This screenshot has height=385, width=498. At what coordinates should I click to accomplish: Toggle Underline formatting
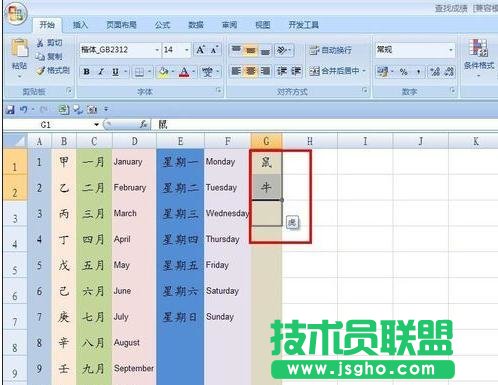click(115, 72)
